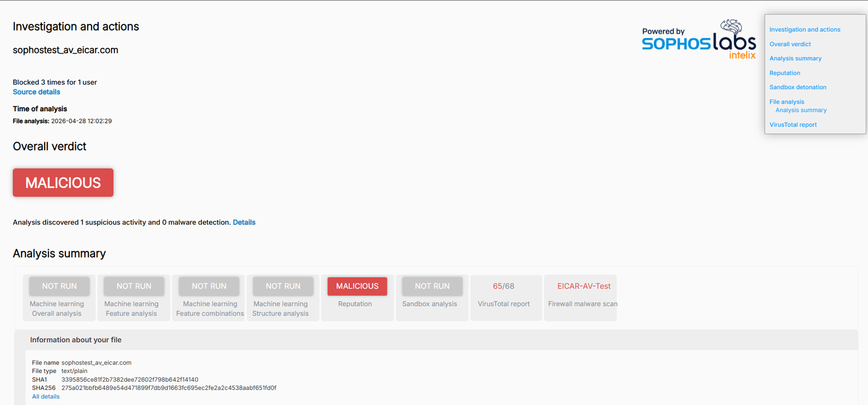Select nested Analysis summary under File analysis
Image resolution: width=868 pixels, height=405 pixels.
point(801,110)
